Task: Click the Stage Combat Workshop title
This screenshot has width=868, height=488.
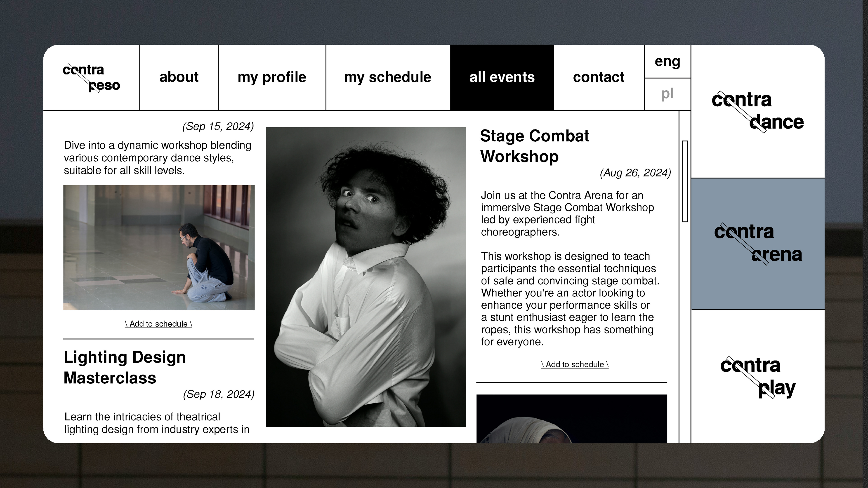Action: [x=534, y=146]
